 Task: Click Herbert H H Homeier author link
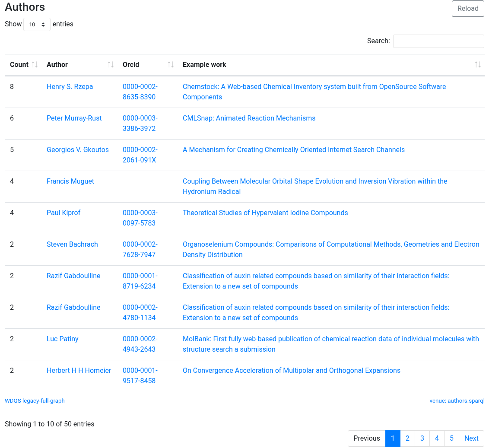[79, 370]
